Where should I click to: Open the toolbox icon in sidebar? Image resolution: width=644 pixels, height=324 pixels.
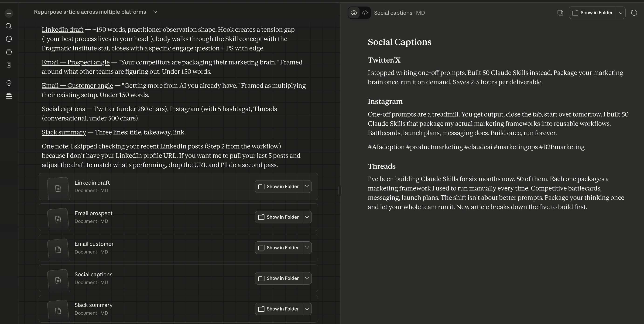(x=9, y=96)
